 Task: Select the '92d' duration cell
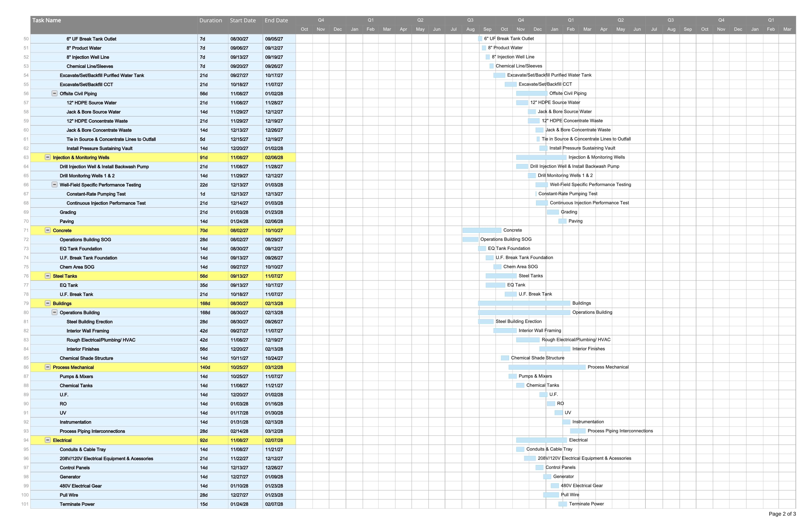coord(213,440)
